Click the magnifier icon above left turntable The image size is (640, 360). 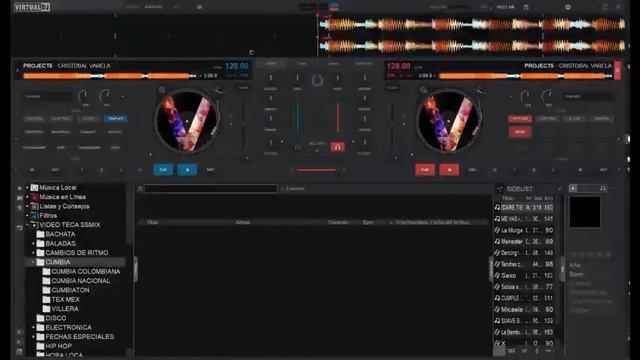point(162,90)
